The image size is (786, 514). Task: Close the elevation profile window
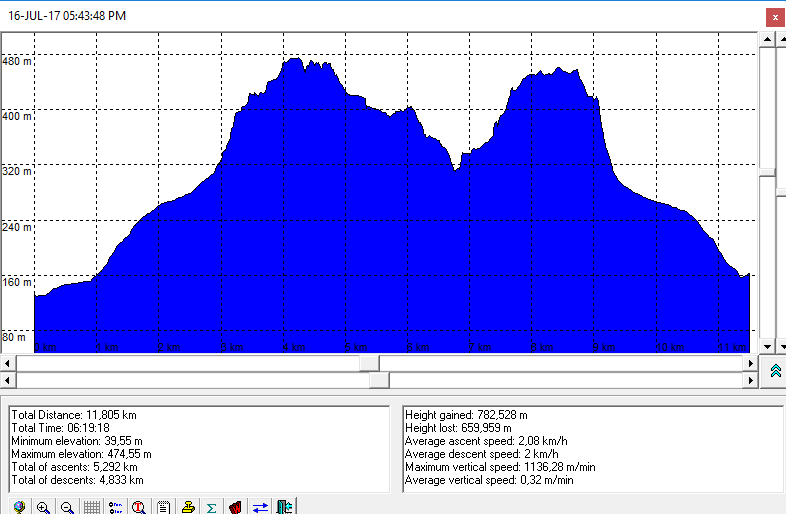coord(774,16)
